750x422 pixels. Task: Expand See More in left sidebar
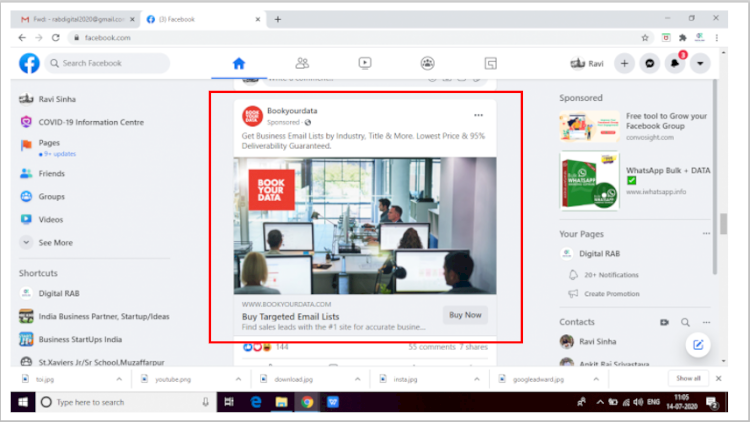(x=55, y=242)
